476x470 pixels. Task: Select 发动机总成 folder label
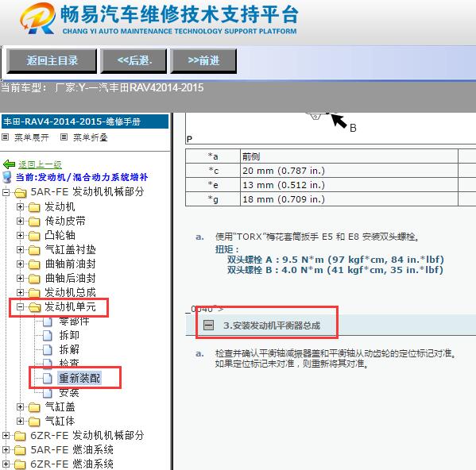70,292
